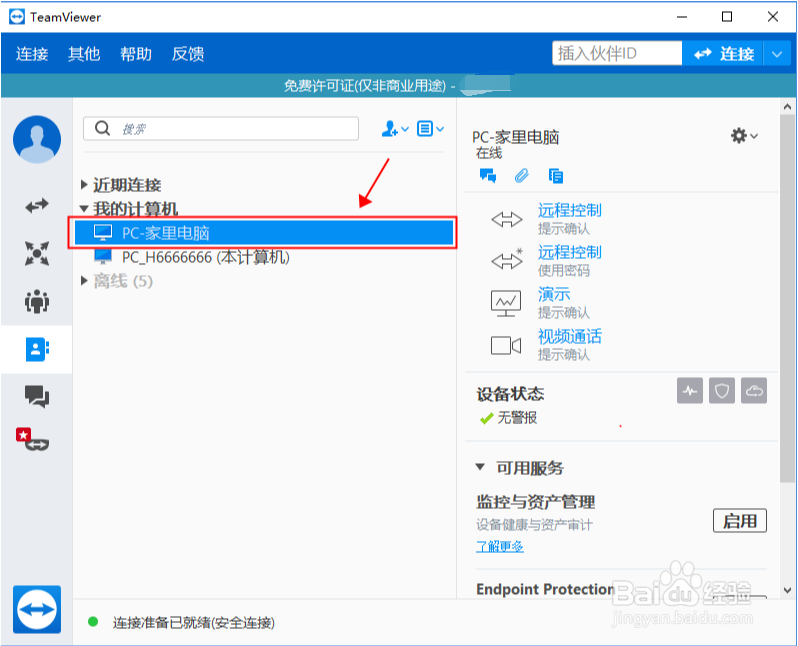
Task: Click the 视频通话 camera icon
Action: click(x=505, y=345)
